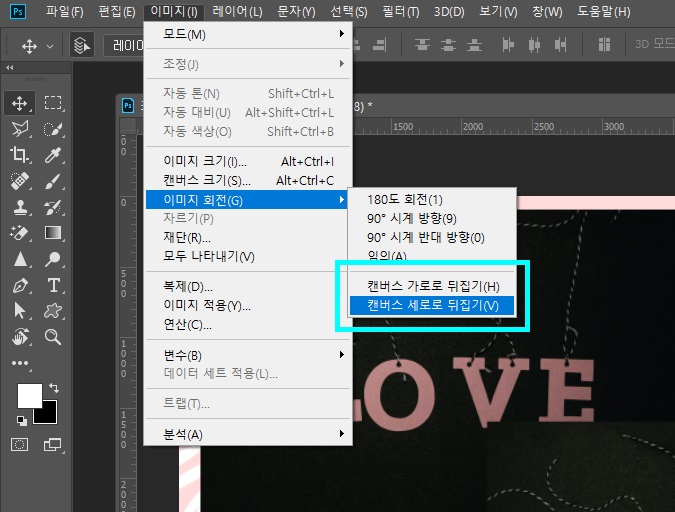Reset default foreground and background colors
Image resolution: width=675 pixels, height=512 pixels.
pos(22,420)
